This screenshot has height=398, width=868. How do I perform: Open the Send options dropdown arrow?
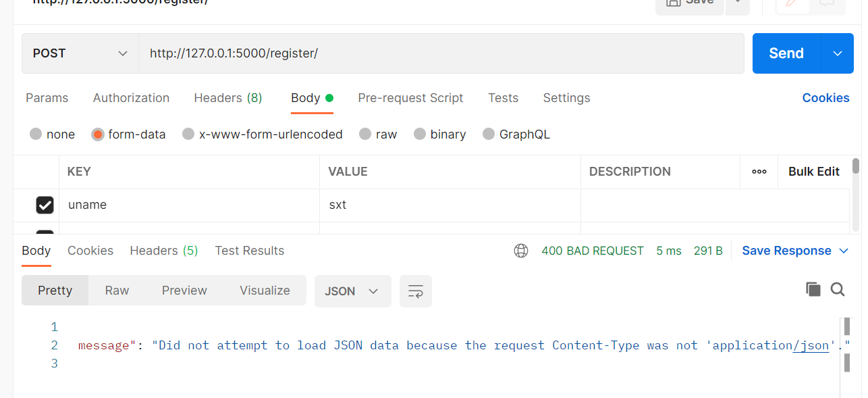tap(838, 53)
